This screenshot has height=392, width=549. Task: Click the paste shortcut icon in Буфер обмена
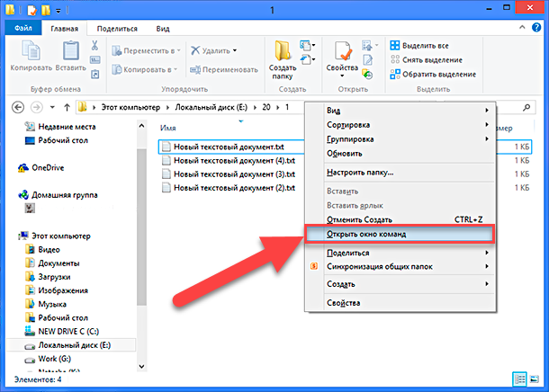click(94, 74)
